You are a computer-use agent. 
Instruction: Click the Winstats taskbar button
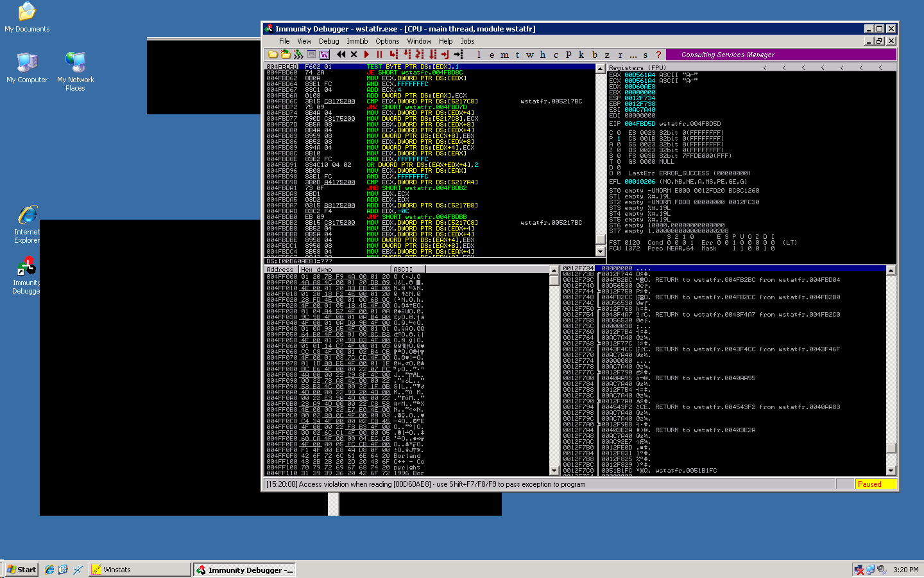click(x=140, y=570)
